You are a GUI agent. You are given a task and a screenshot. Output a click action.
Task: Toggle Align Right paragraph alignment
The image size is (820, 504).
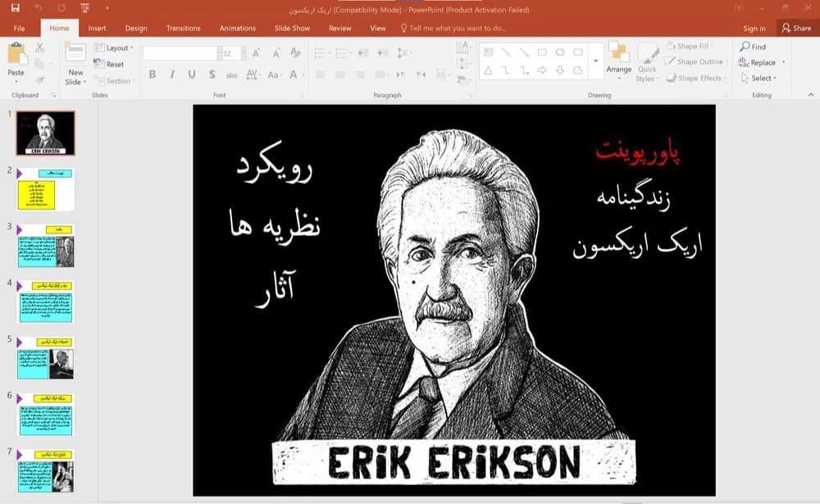[x=360, y=75]
